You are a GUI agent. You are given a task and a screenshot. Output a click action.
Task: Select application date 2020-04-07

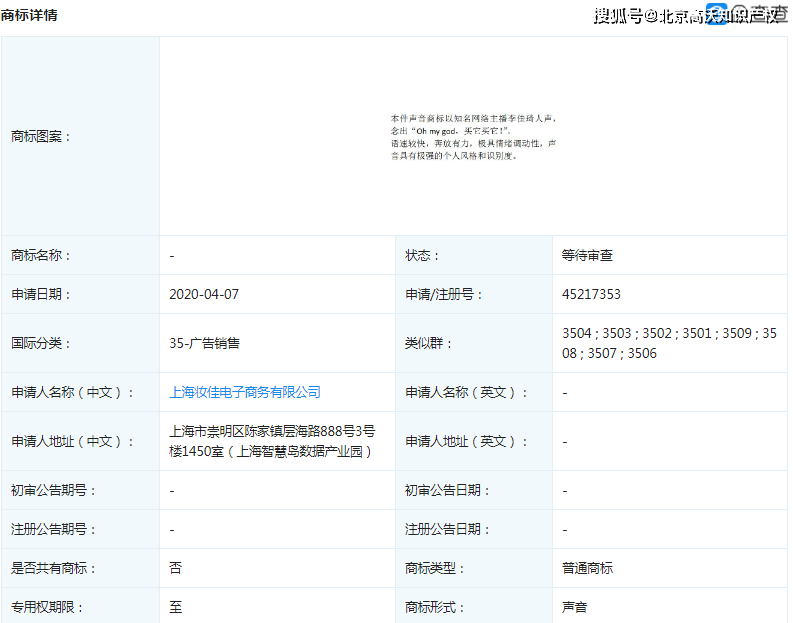click(x=204, y=294)
